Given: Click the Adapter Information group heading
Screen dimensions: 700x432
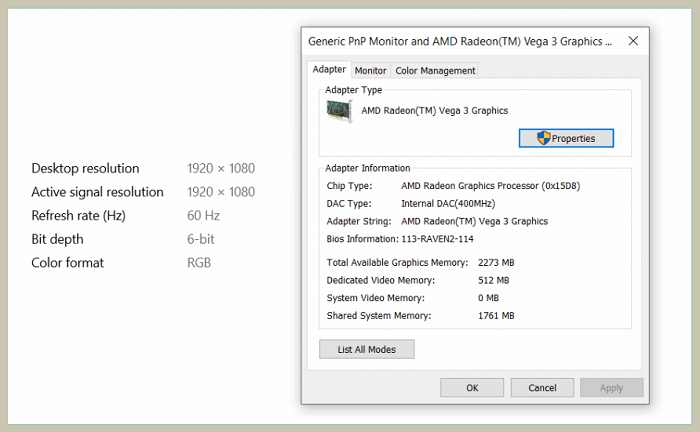Looking at the screenshot, I should click(367, 168).
